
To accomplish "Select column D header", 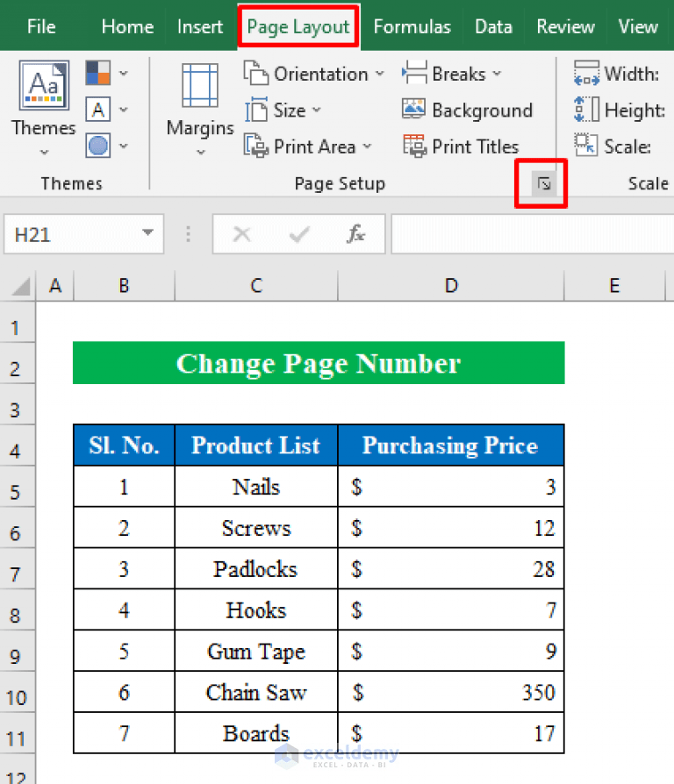I will click(x=451, y=286).
